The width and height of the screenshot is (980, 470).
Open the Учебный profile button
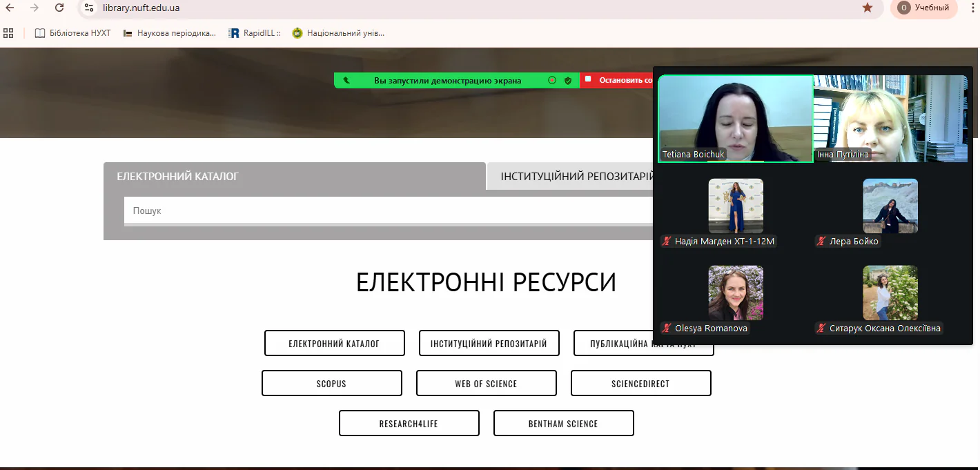tap(923, 8)
